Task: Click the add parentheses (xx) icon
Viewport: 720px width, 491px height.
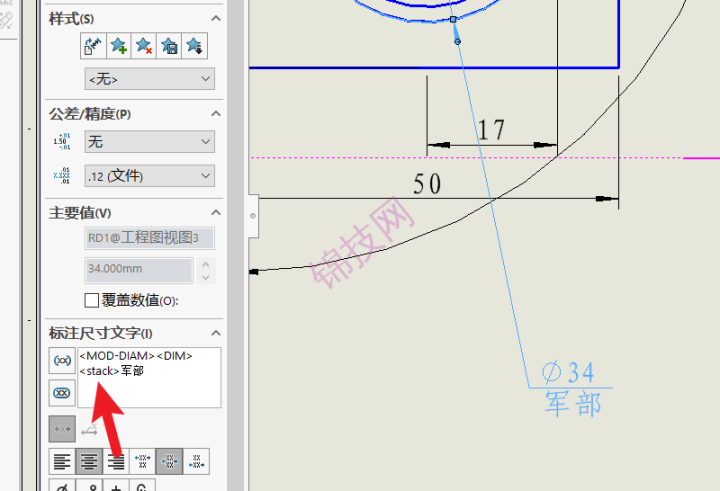Action: point(62,361)
